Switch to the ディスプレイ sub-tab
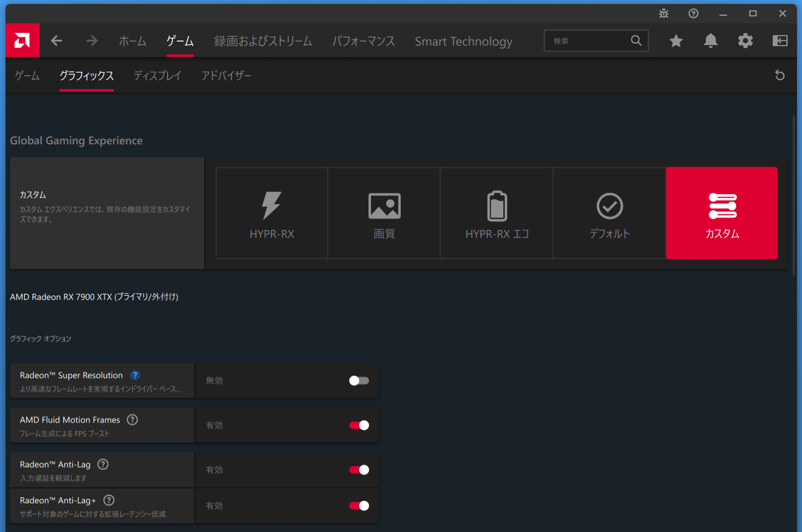802x532 pixels. click(x=158, y=75)
